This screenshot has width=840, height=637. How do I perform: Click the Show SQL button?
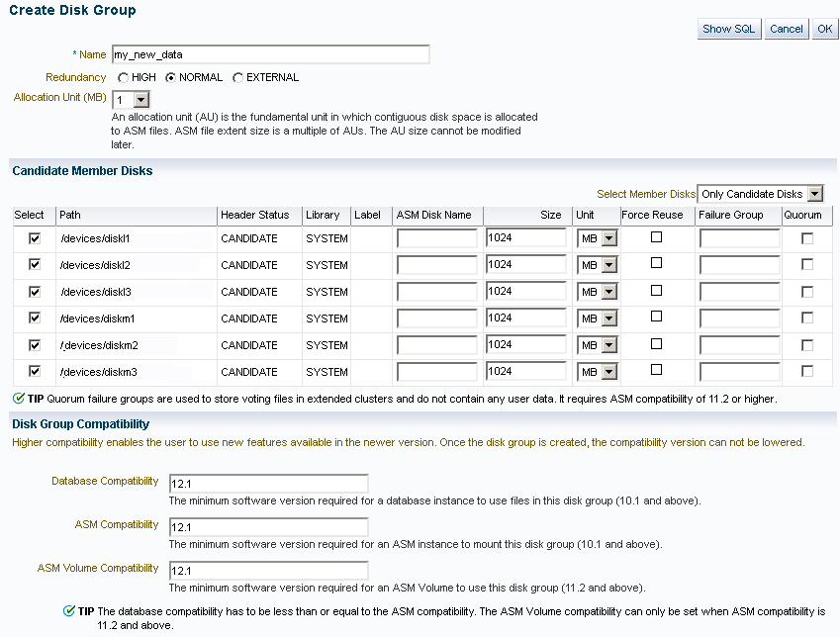[728, 29]
